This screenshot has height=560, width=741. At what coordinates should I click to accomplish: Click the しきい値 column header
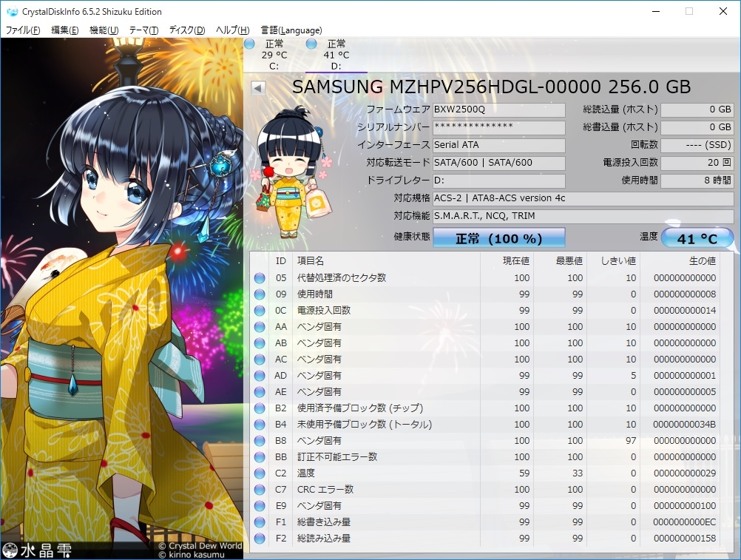tap(613, 261)
